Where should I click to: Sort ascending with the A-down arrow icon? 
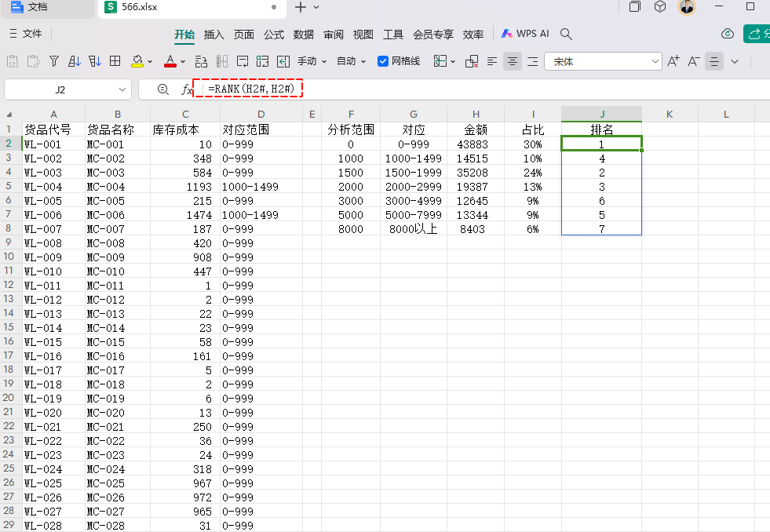click(74, 61)
